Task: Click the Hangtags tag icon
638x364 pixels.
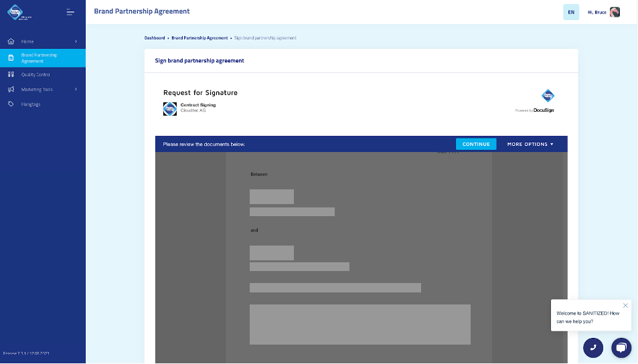Action: point(11,104)
